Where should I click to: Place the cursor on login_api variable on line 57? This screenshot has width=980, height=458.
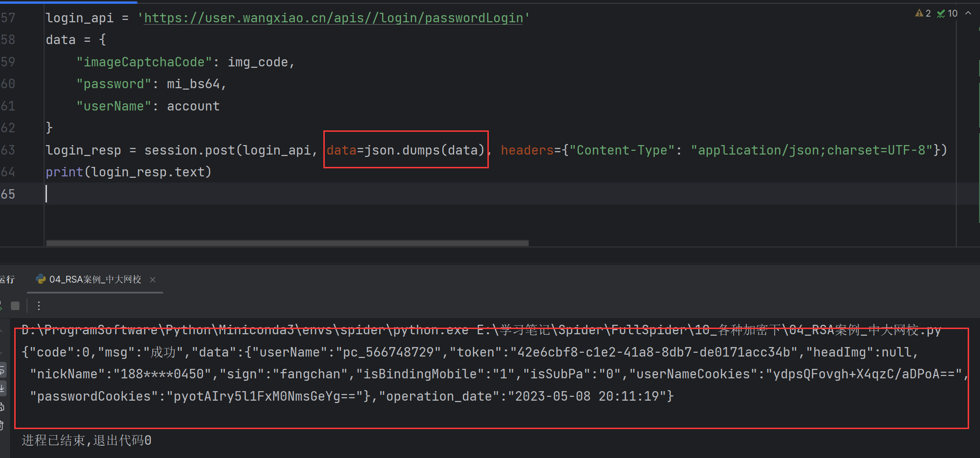coord(80,18)
